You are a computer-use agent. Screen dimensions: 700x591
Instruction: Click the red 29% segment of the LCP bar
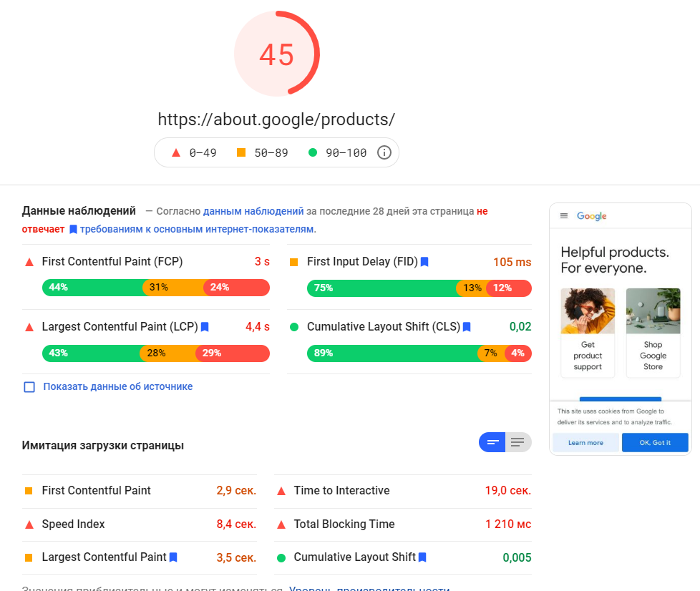233,353
